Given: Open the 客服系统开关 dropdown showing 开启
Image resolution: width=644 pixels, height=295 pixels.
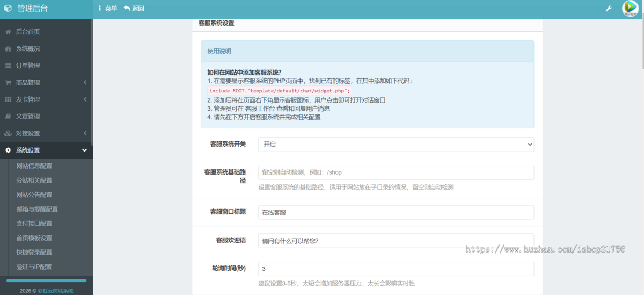Looking at the screenshot, I should 396,145.
